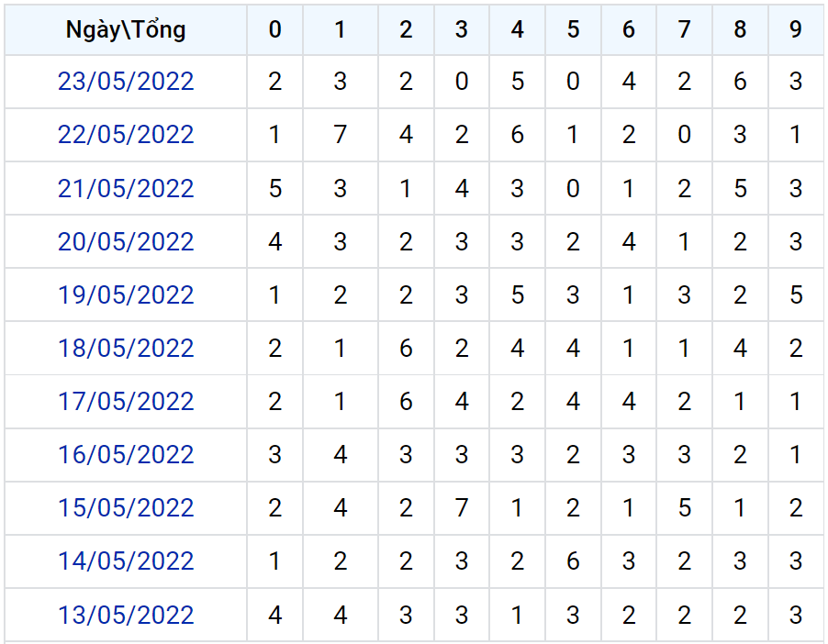
Task: Click the 21/05/2022 date link
Action: [x=126, y=188]
